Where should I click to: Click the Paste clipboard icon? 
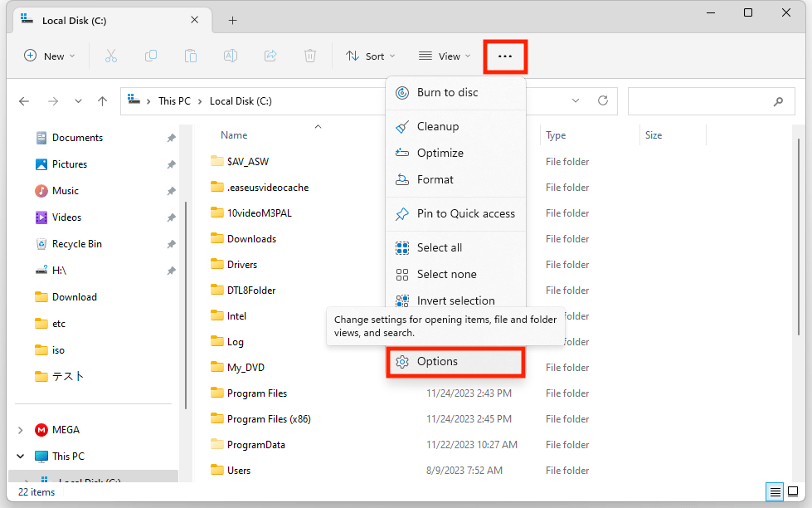click(x=191, y=56)
